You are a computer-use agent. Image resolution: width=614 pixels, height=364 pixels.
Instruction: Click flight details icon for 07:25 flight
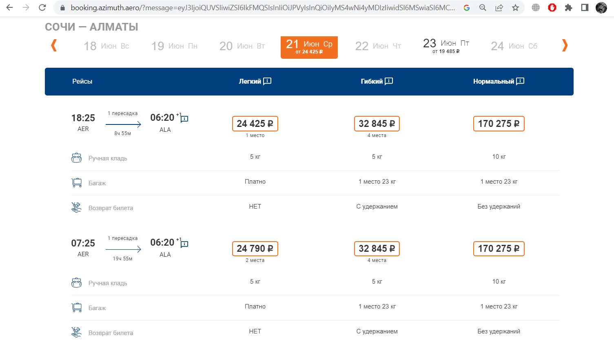184,244
